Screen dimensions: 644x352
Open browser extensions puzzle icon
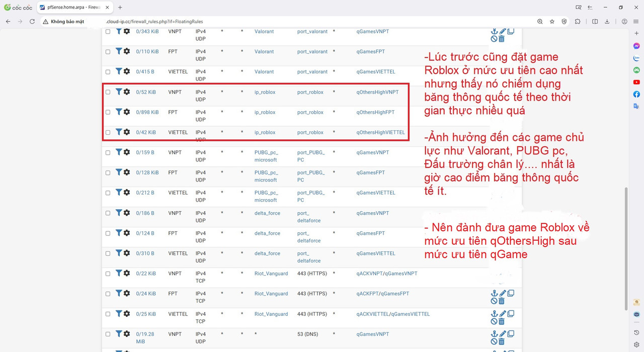point(578,22)
